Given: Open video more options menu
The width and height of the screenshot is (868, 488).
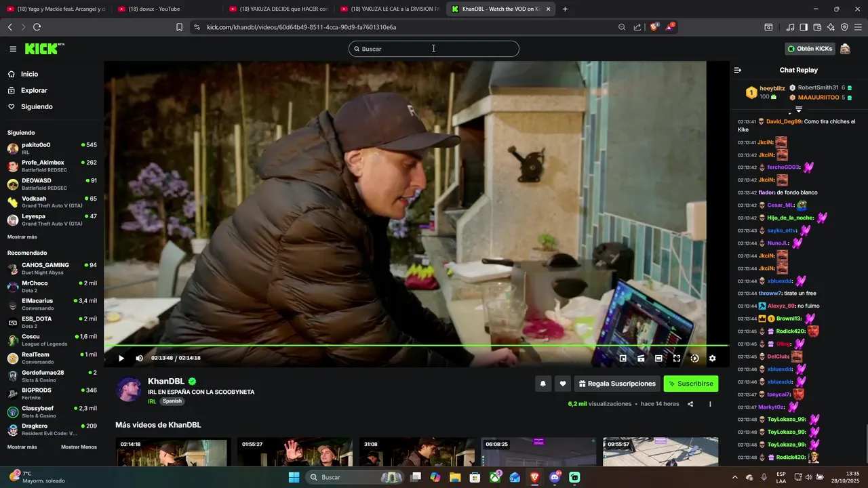Looking at the screenshot, I should 710,404.
